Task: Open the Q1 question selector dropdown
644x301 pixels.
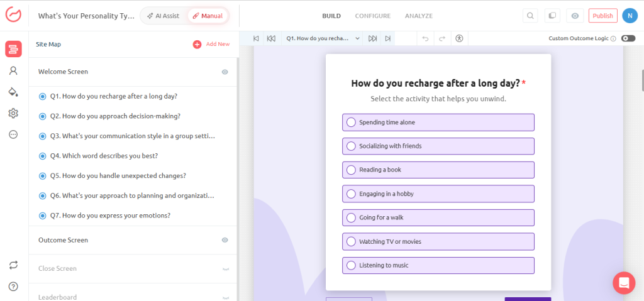Action: (x=323, y=38)
